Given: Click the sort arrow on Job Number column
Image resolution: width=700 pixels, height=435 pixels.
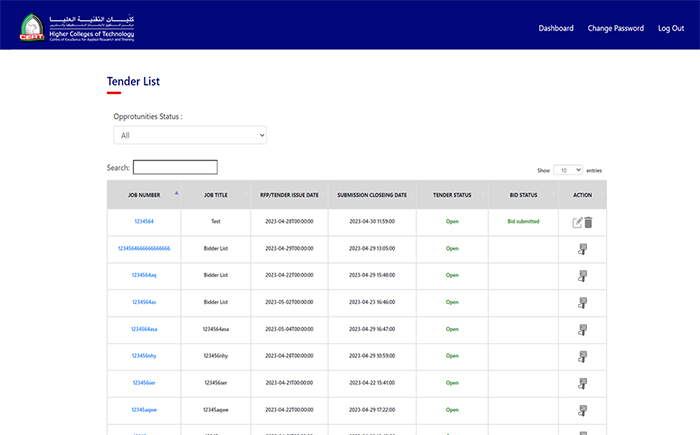Looking at the screenshot, I should 176,193.
